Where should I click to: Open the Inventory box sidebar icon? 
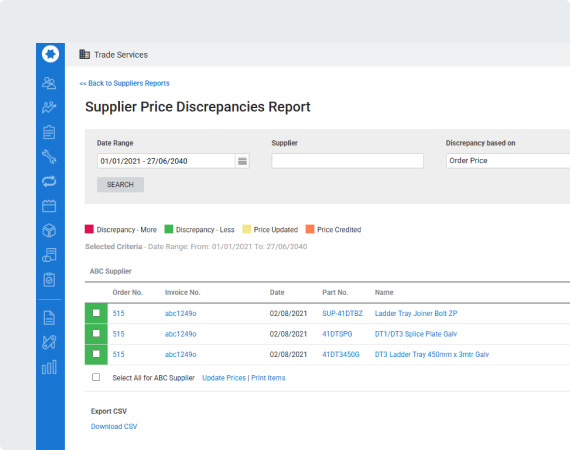pos(49,230)
